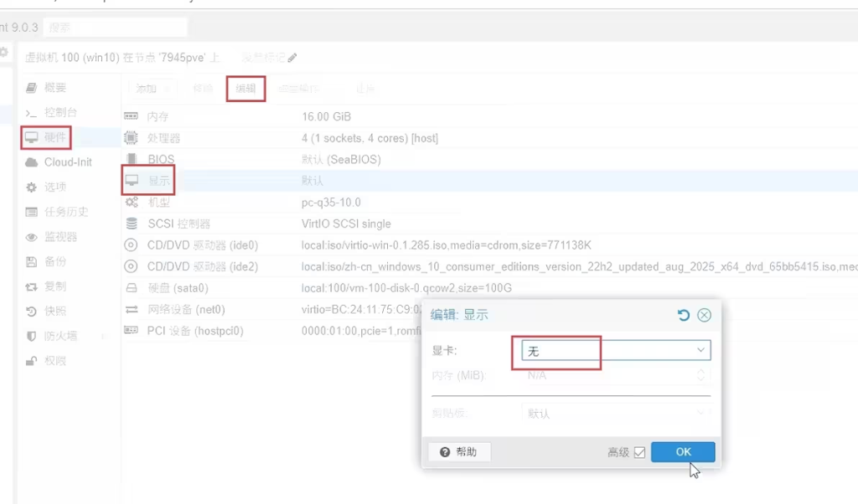This screenshot has width=858, height=504.
Task: Confirm the dialog with OK
Action: (683, 451)
